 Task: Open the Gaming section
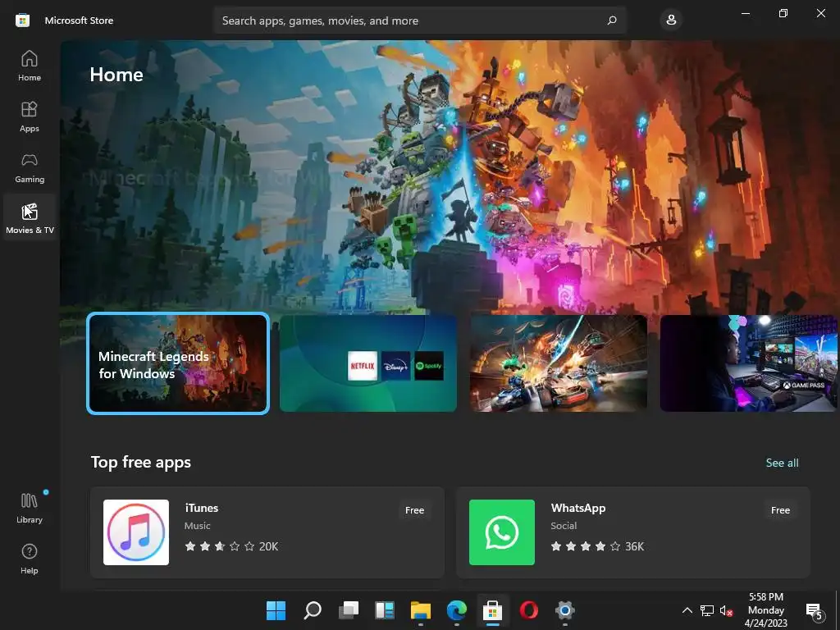tap(30, 167)
